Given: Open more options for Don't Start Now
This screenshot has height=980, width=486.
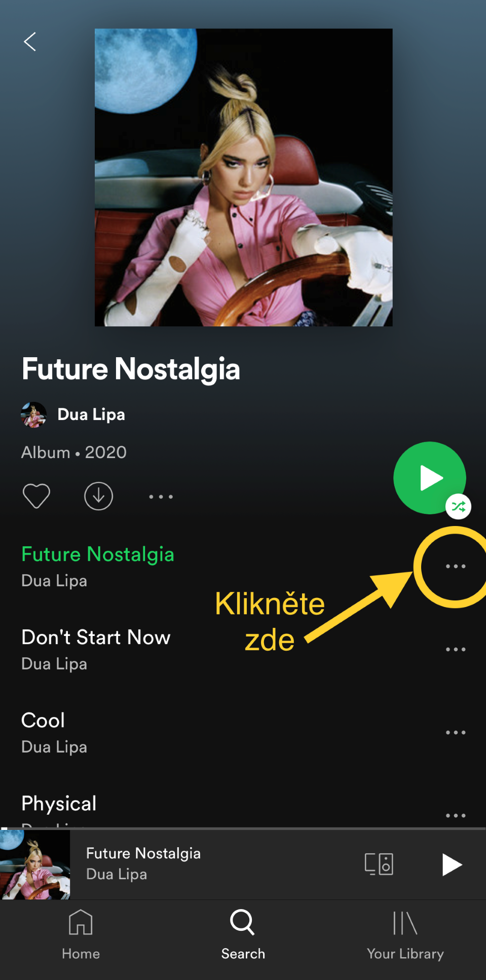Looking at the screenshot, I should point(456,649).
